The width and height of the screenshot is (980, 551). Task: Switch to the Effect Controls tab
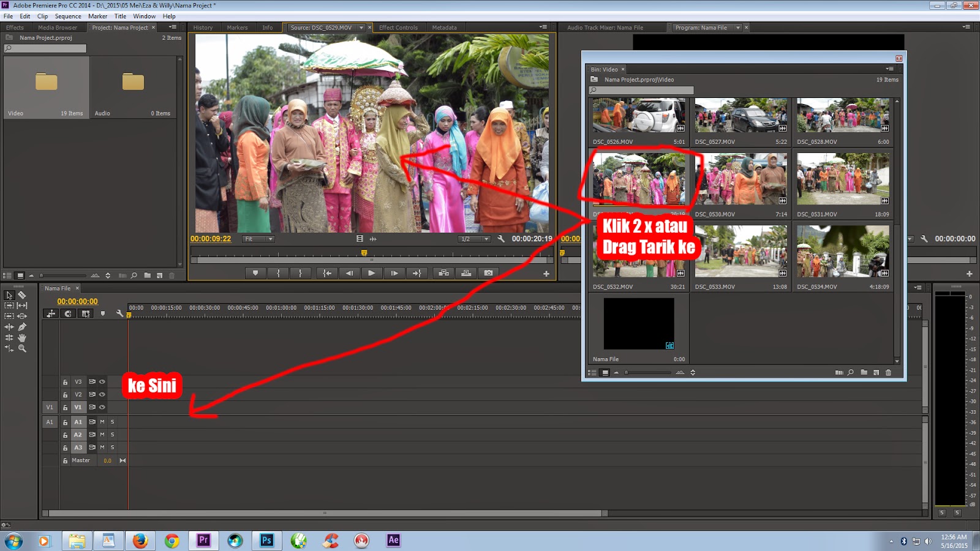pyautogui.click(x=398, y=28)
